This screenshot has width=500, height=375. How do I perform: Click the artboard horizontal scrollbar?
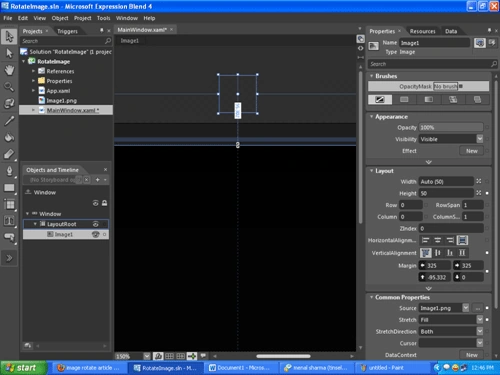[283, 356]
